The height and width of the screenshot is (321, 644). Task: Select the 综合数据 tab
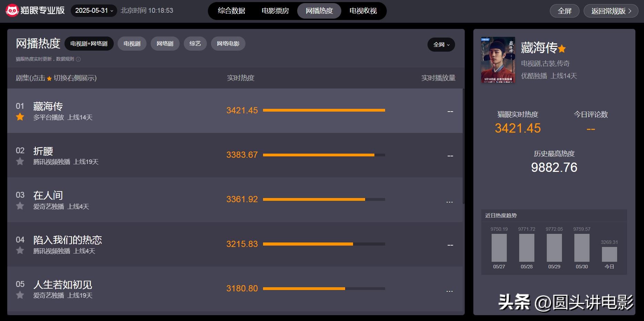tap(231, 11)
